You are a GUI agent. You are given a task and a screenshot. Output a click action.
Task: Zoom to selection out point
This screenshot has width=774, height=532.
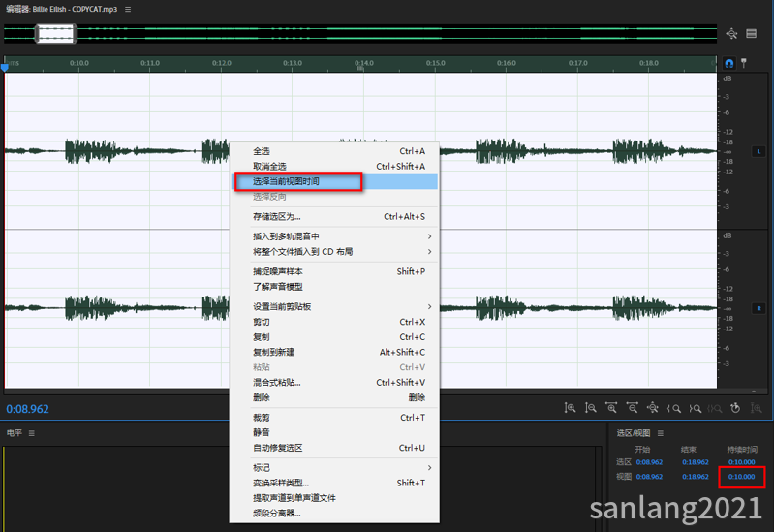(695, 408)
